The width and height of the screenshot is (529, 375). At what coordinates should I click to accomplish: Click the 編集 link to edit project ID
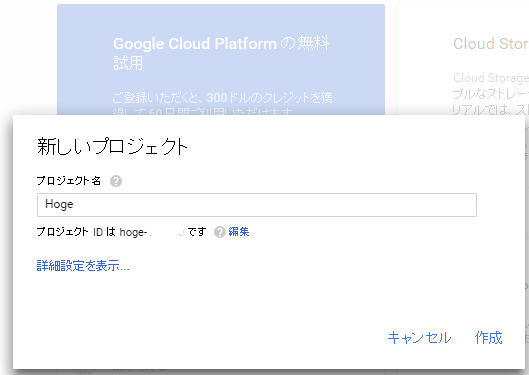pos(239,232)
